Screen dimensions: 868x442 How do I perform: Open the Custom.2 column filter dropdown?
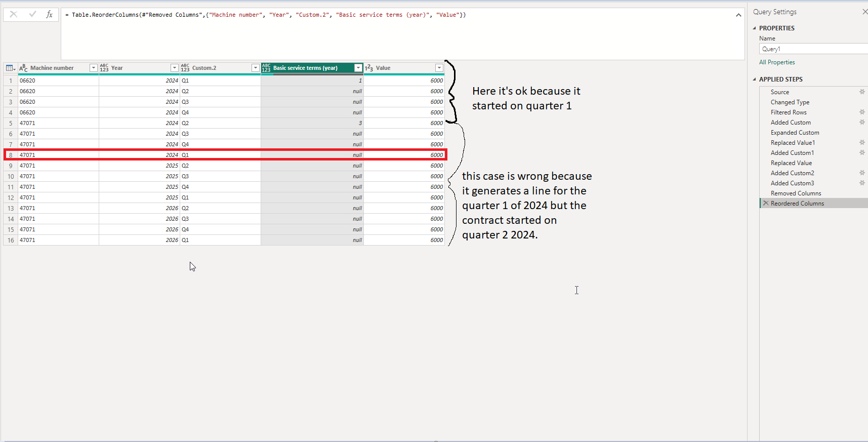(255, 68)
